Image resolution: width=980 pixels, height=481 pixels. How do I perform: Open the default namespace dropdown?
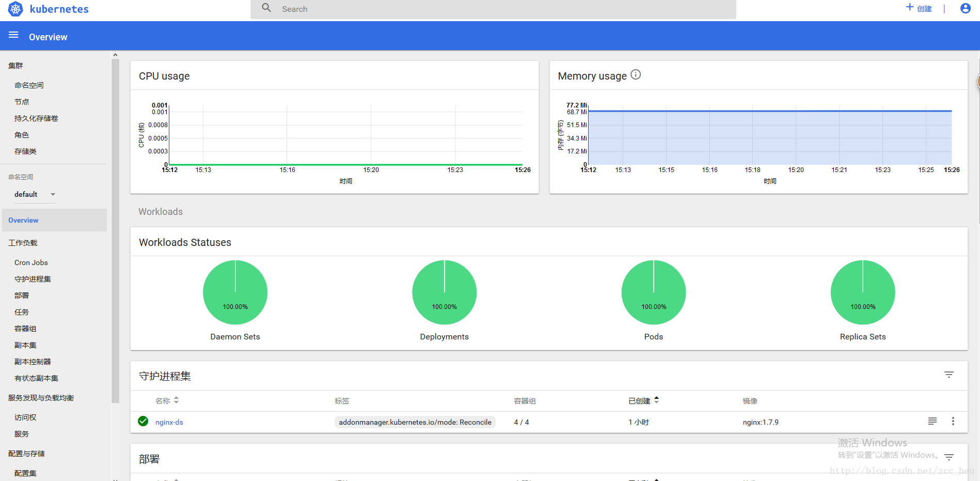click(35, 194)
